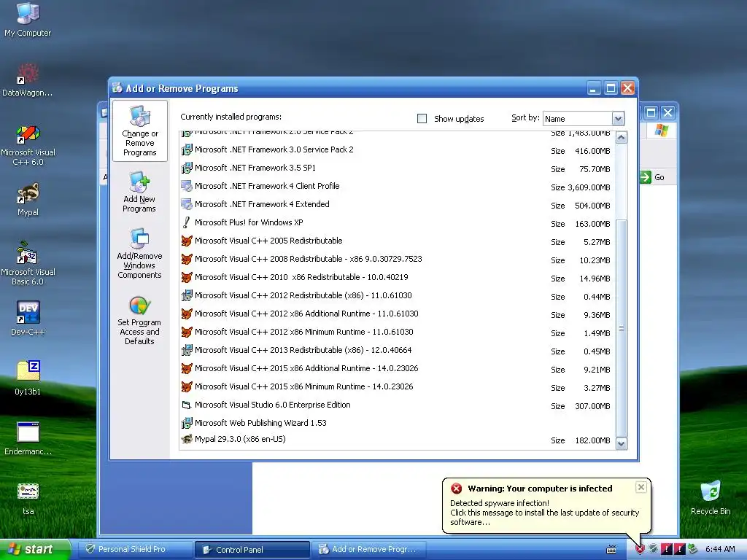Switch to Control Panel taskbar button
Screen dimensions: 747x560
pyautogui.click(x=252, y=550)
